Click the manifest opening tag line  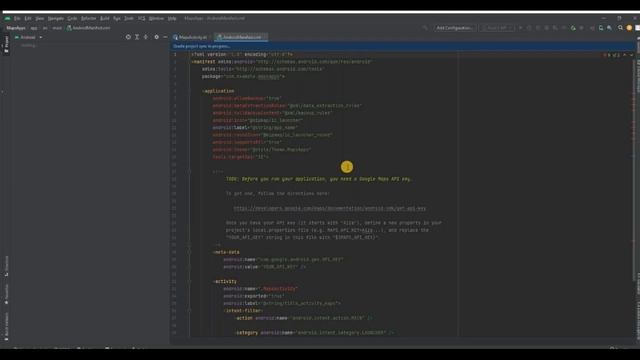coord(282,62)
